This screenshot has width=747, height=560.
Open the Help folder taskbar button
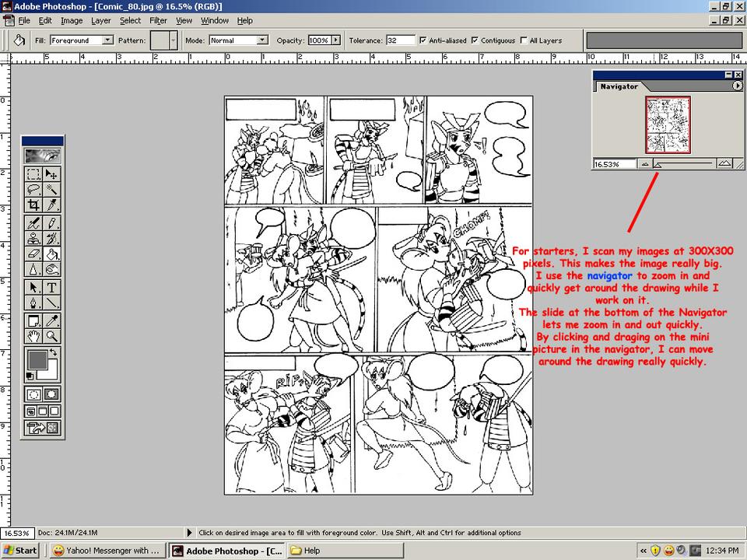coord(345,551)
